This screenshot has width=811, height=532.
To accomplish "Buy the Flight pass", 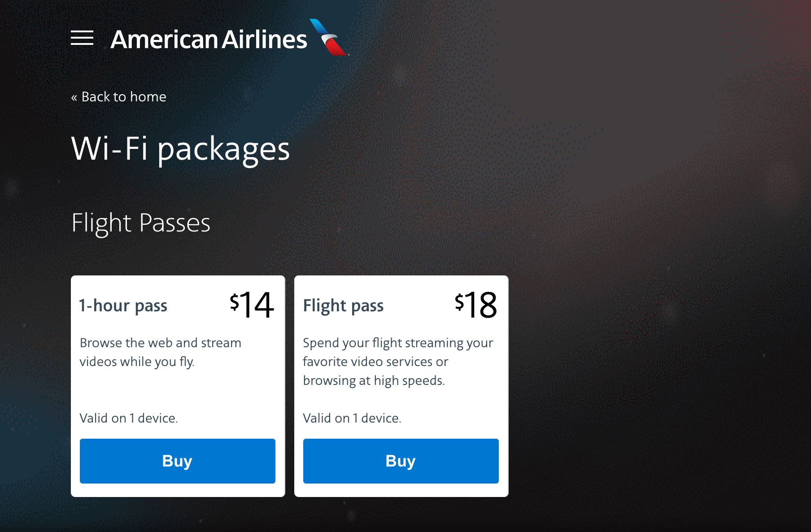I will (401, 461).
